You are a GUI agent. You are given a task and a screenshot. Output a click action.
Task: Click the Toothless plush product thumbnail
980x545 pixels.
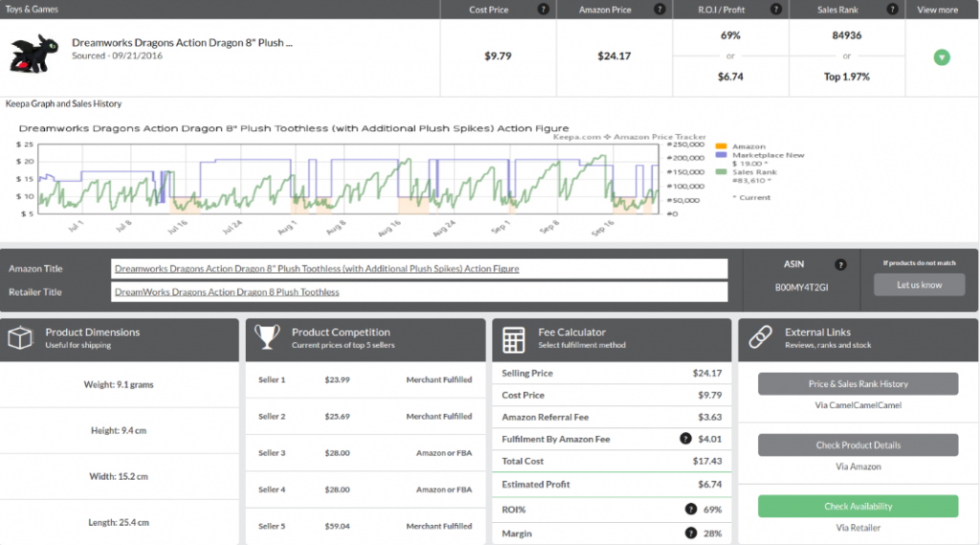click(x=33, y=54)
